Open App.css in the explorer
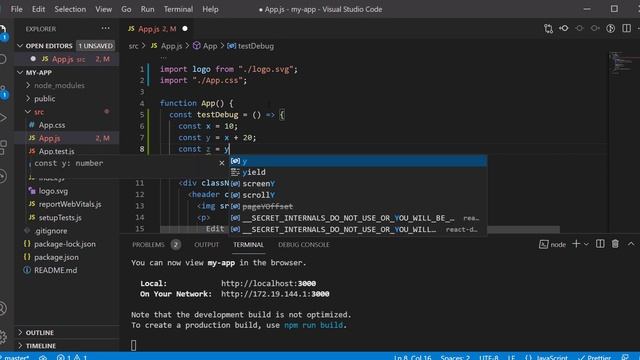 pos(52,125)
